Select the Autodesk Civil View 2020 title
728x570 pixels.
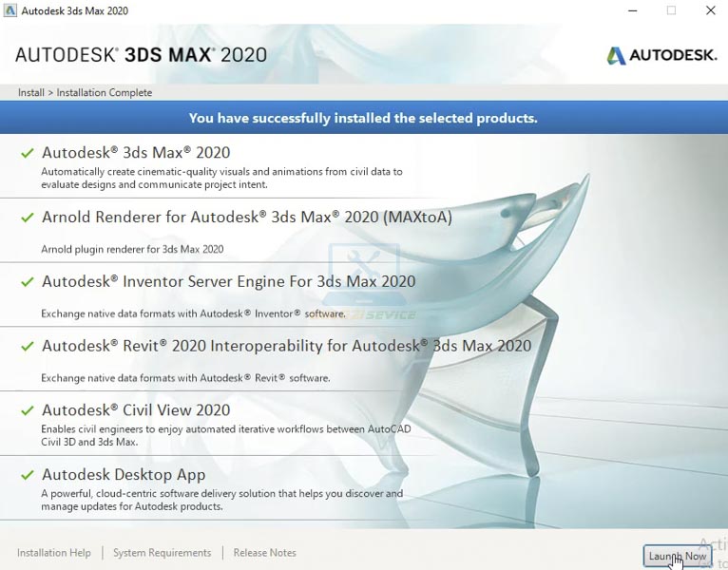coord(136,410)
